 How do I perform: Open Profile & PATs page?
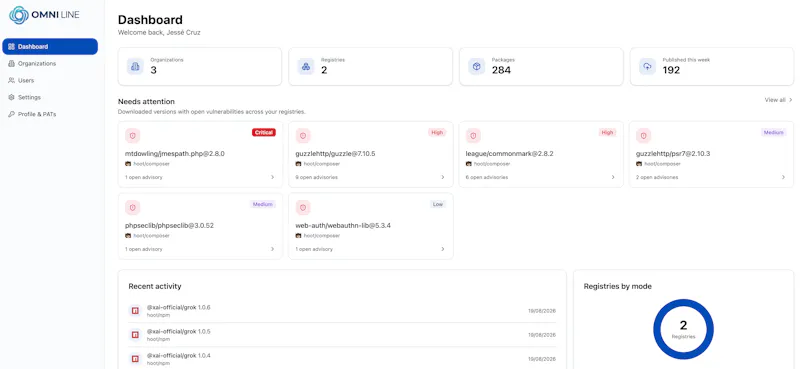(x=50, y=114)
